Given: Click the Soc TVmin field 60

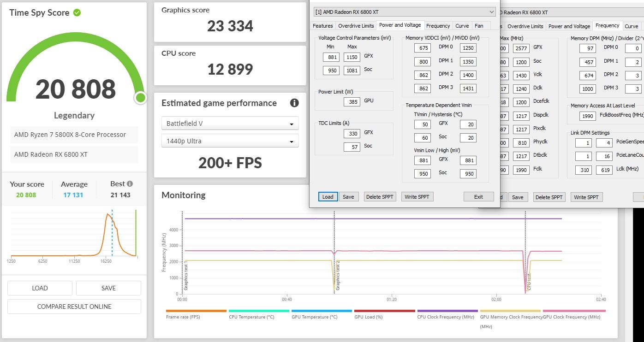Looking at the screenshot, I should point(422,138).
